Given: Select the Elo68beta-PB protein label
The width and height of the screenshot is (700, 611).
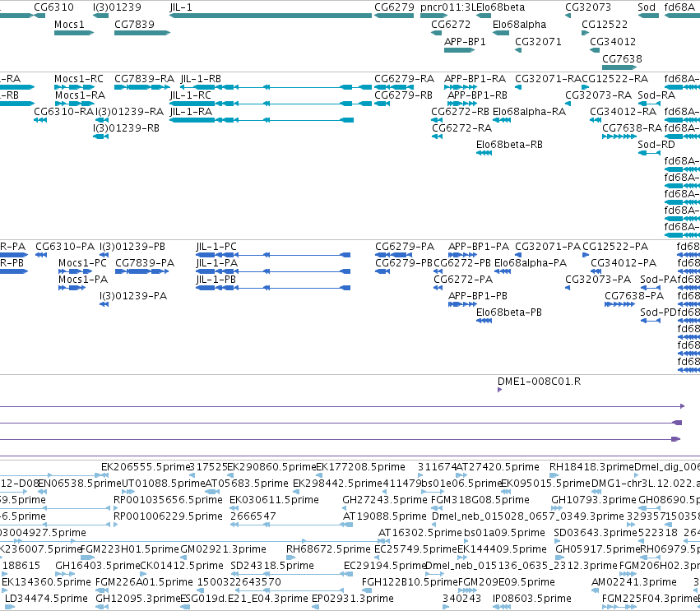Looking at the screenshot, I should (x=509, y=312).
